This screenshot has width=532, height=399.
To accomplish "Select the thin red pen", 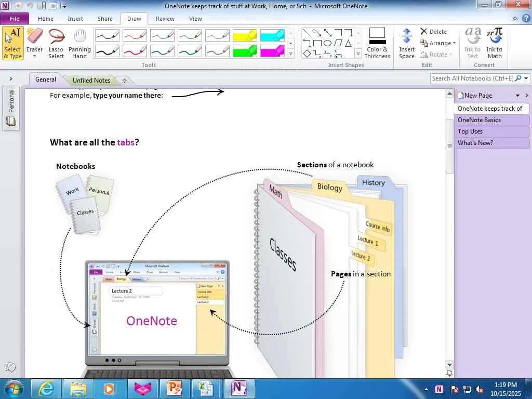I will [135, 35].
